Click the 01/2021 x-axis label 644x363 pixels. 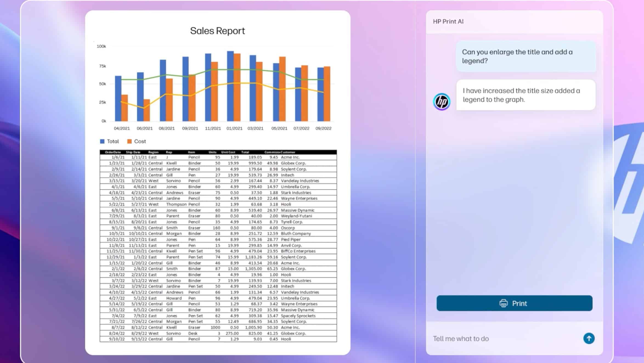[x=234, y=128]
